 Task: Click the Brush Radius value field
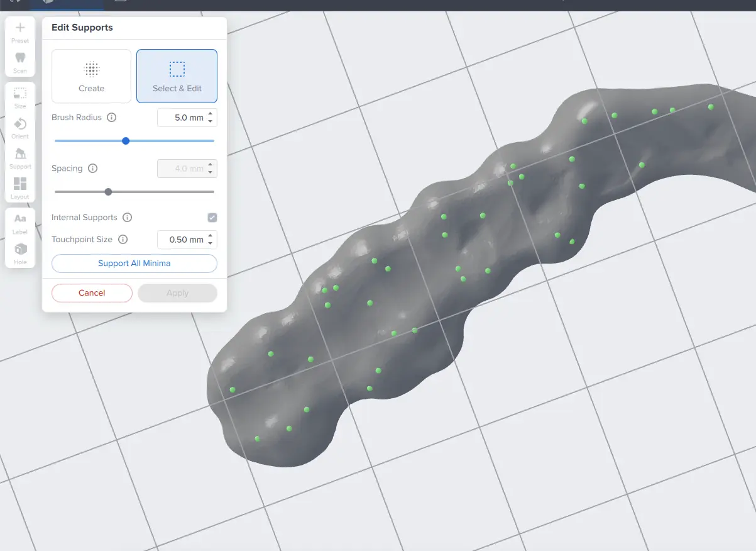187,118
